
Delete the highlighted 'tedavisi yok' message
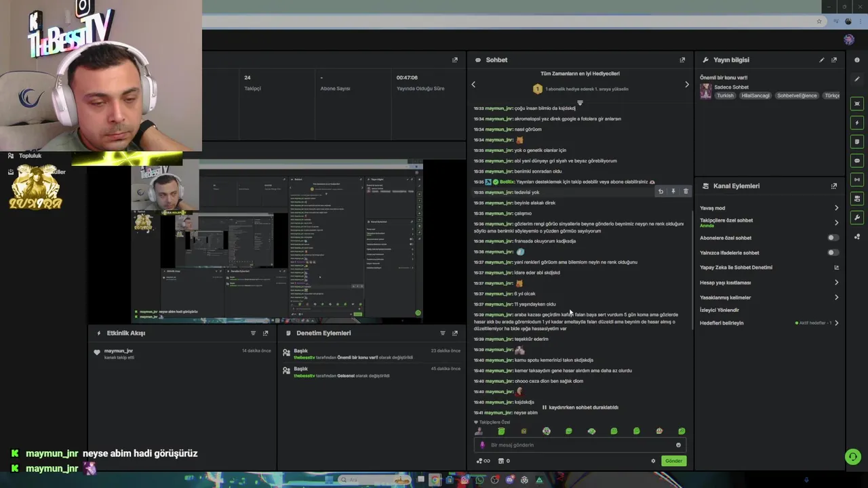click(686, 192)
